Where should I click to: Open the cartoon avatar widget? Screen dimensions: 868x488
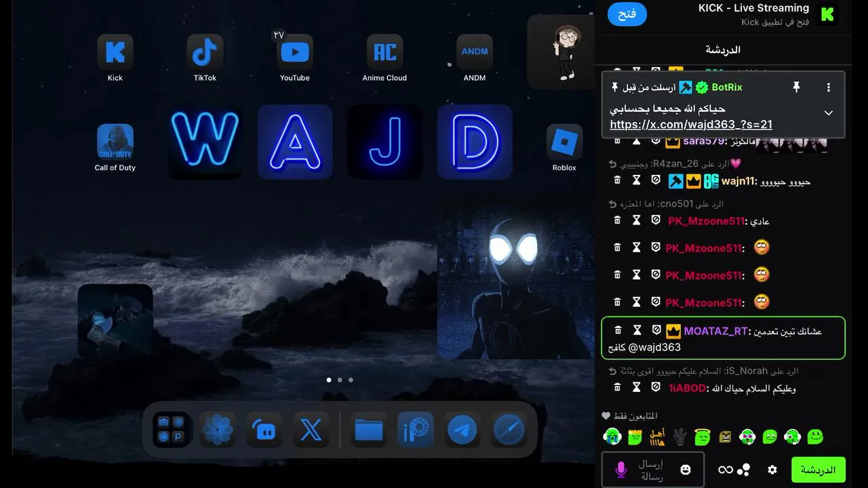[x=561, y=52]
